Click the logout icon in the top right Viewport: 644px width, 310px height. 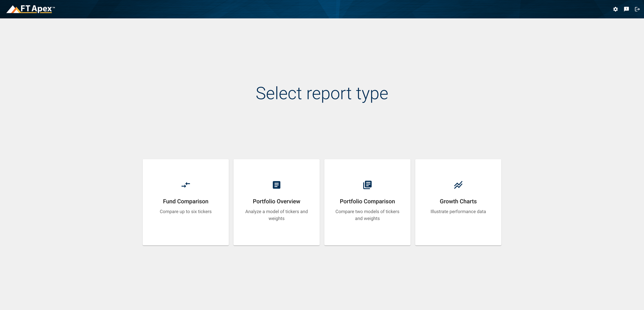point(637,9)
